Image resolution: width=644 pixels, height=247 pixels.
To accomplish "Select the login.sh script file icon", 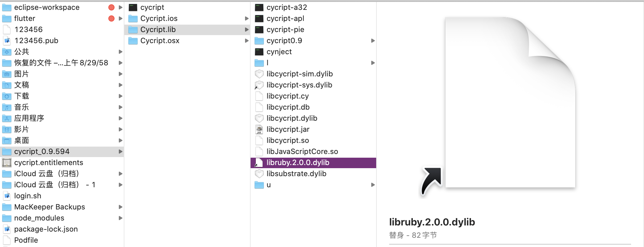I will 7,196.
